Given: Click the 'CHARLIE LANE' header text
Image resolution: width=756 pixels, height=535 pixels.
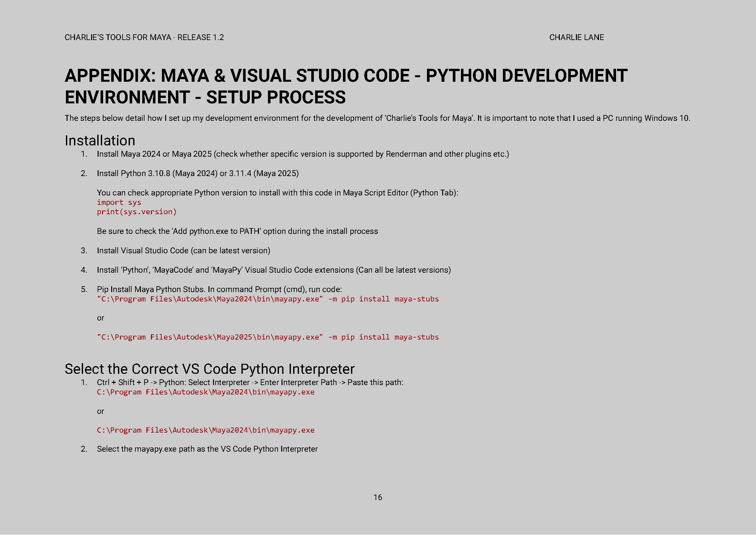Looking at the screenshot, I should 576,37.
